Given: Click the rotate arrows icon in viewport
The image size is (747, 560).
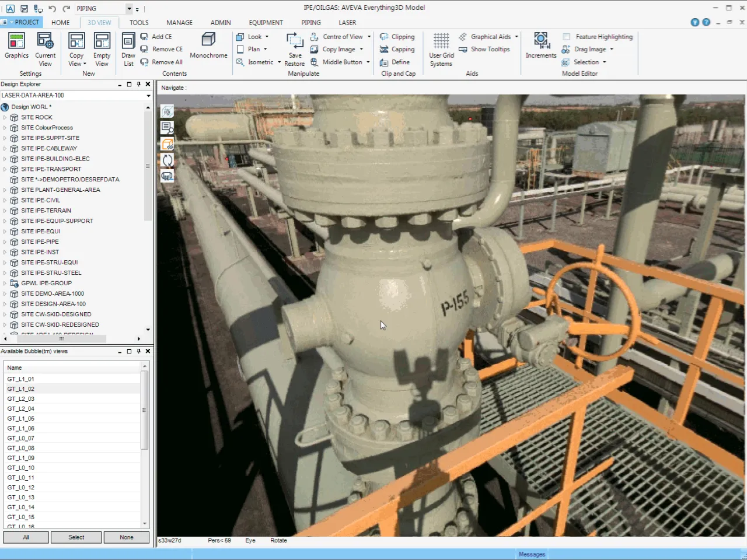Looking at the screenshot, I should point(167,160).
